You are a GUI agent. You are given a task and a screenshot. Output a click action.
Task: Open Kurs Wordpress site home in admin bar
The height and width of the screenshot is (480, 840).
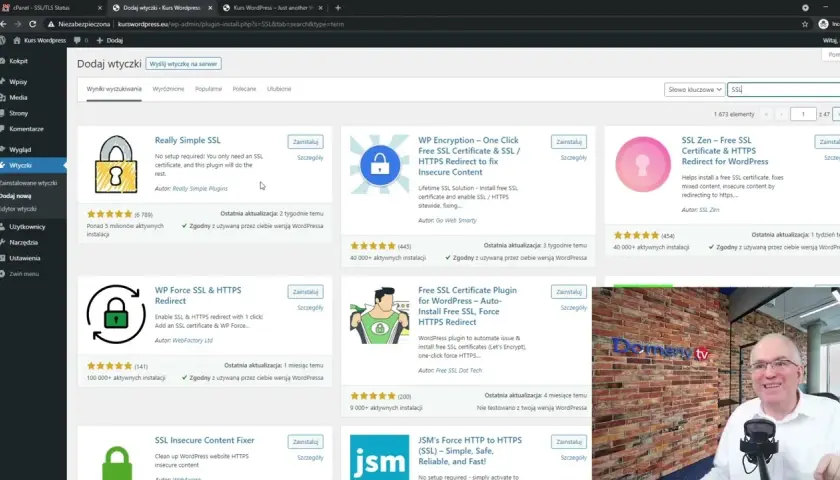pos(39,40)
